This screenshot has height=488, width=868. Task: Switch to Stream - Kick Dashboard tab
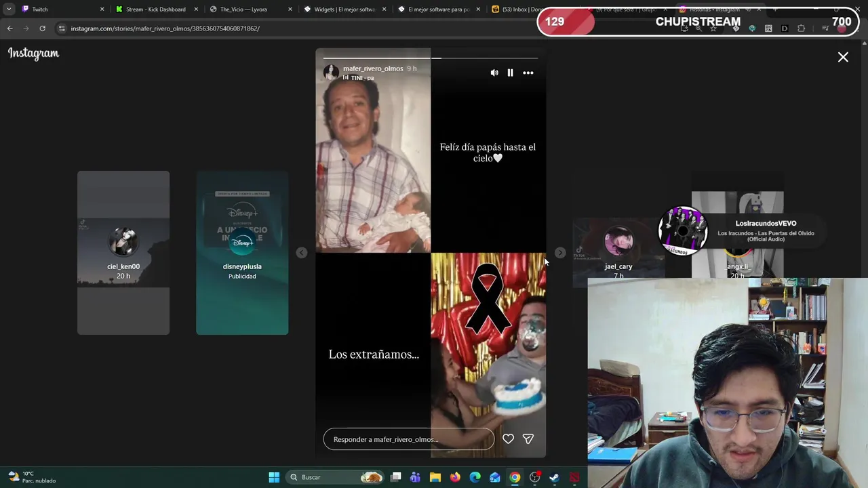tap(155, 9)
